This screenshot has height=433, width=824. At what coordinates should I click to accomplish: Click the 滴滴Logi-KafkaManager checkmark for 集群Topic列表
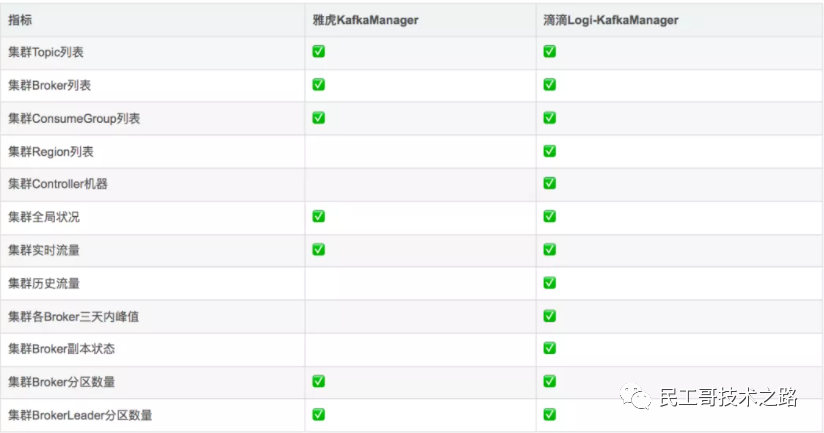[x=550, y=51]
